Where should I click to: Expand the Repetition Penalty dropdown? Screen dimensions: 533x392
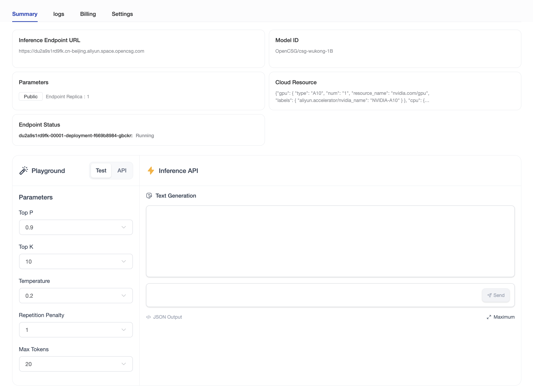point(76,330)
